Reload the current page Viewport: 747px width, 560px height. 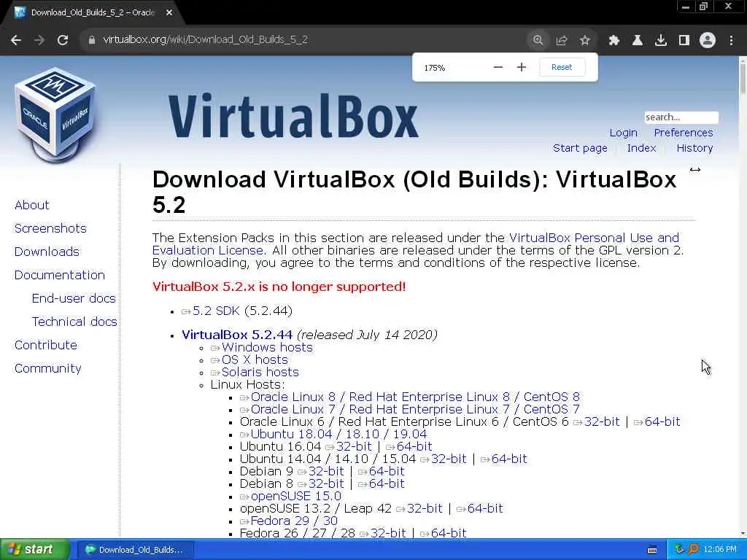pos(63,40)
